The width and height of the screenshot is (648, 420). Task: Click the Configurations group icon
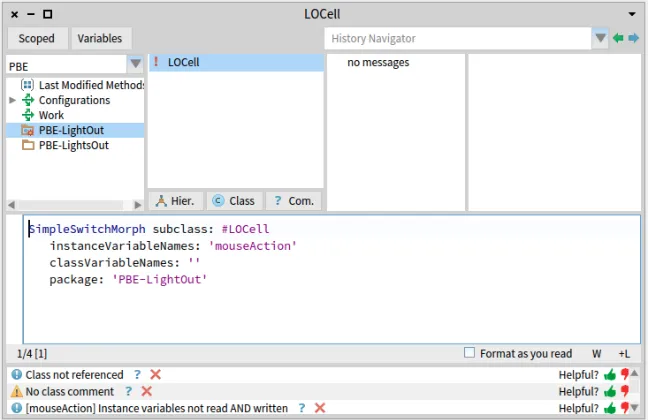(28, 100)
